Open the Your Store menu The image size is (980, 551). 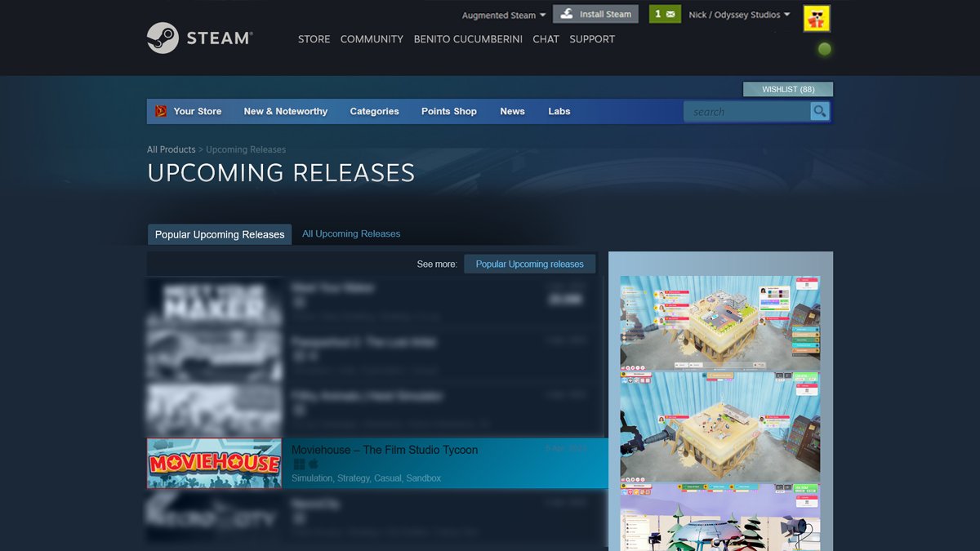(x=197, y=111)
